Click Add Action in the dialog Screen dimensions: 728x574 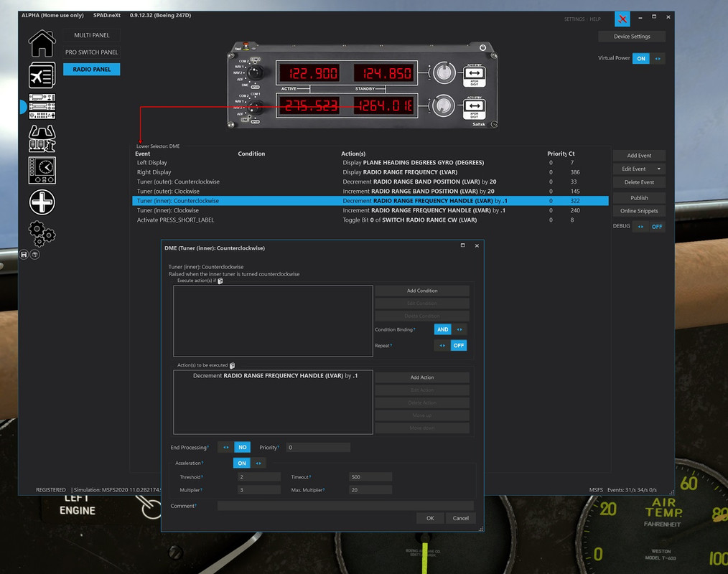tap(422, 377)
